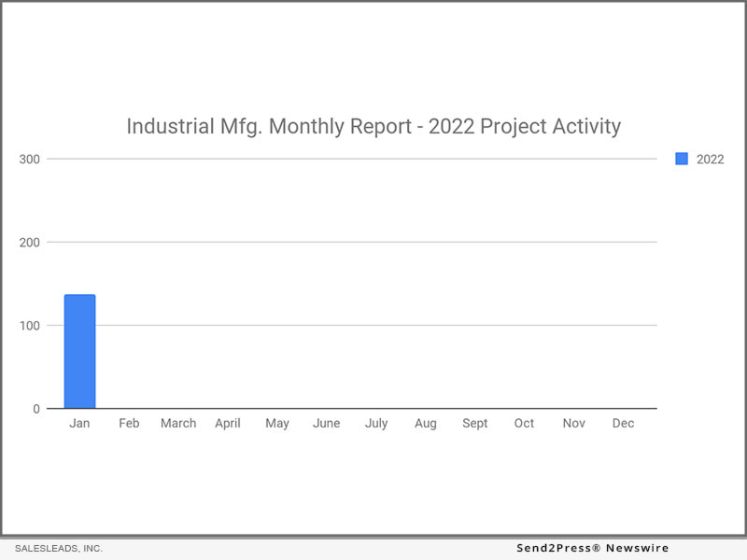Click the 300 y-axis value label
The height and width of the screenshot is (560, 747).
pos(29,160)
